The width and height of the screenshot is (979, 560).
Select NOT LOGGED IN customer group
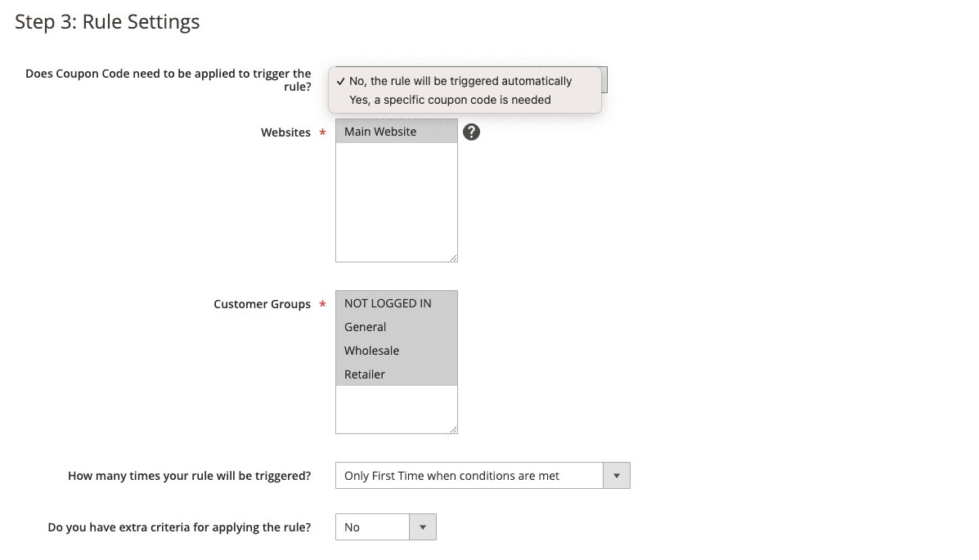pyautogui.click(x=397, y=303)
